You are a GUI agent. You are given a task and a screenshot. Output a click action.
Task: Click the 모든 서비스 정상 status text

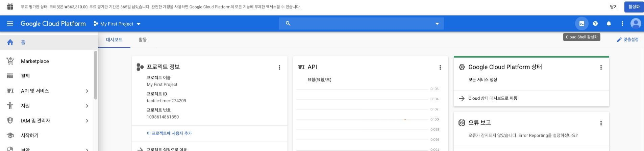pyautogui.click(x=482, y=80)
